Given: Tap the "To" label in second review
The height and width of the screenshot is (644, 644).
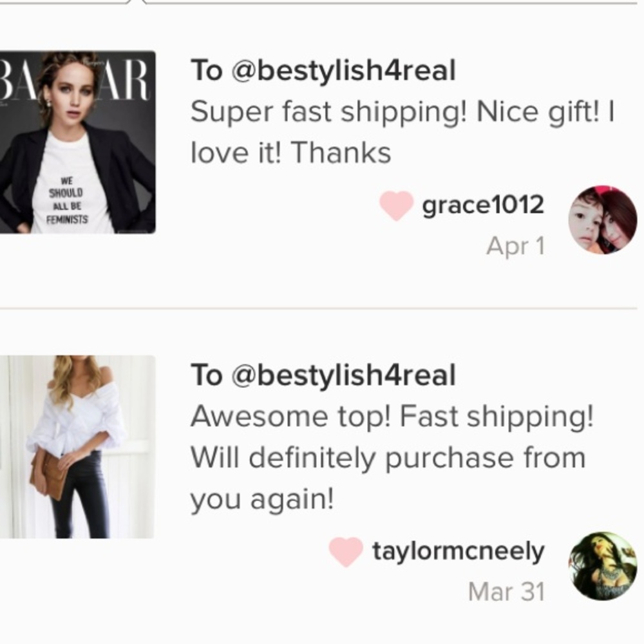Looking at the screenshot, I should (x=206, y=376).
